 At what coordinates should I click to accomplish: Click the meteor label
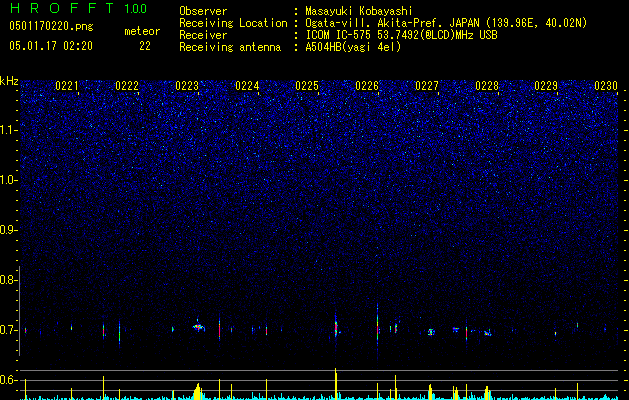pos(142,31)
